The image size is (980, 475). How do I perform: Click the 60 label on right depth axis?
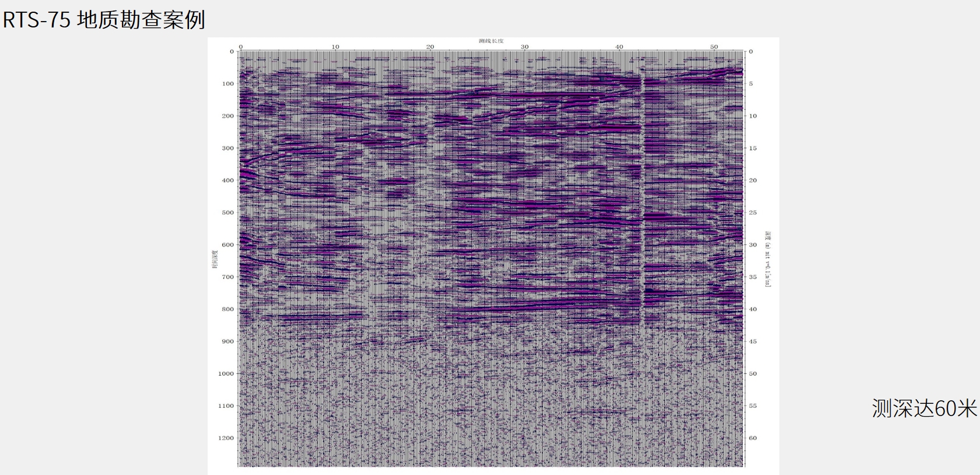[753, 438]
